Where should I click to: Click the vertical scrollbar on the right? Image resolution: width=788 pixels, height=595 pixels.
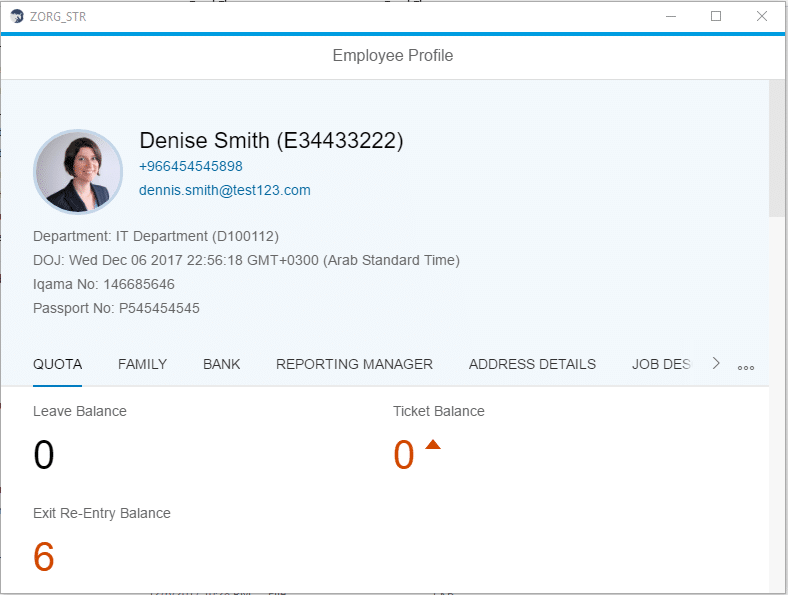point(777,150)
